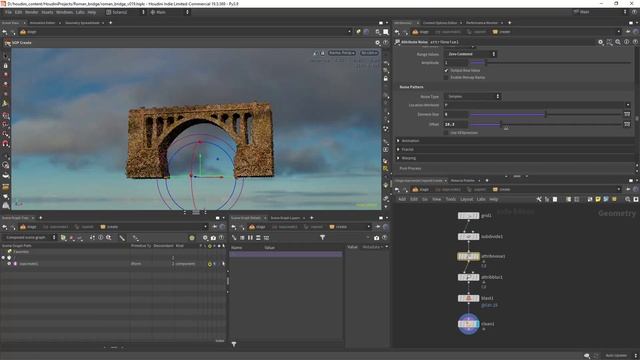The width and height of the screenshot is (640, 360).
Task: Click the create path segment in network editor
Action: (502, 189)
